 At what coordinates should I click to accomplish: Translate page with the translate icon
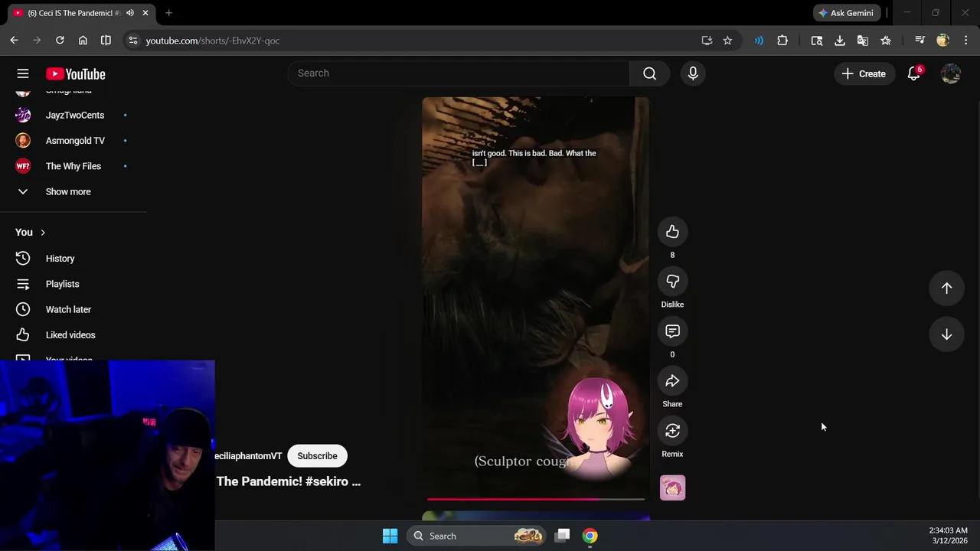point(863,41)
